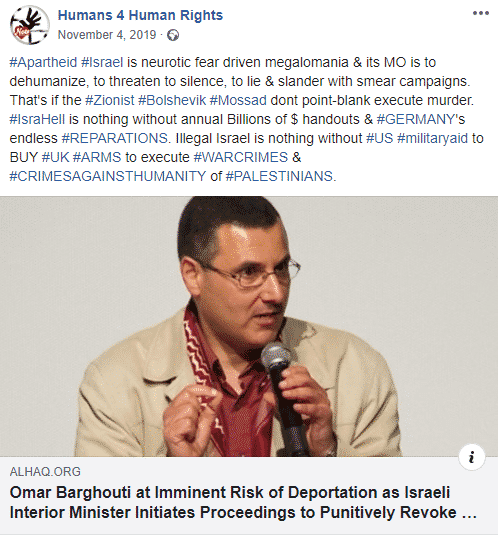Viewport: 498px width, 535px height.
Task: Click the #PALESTINIANS hashtag
Action: tap(279, 176)
